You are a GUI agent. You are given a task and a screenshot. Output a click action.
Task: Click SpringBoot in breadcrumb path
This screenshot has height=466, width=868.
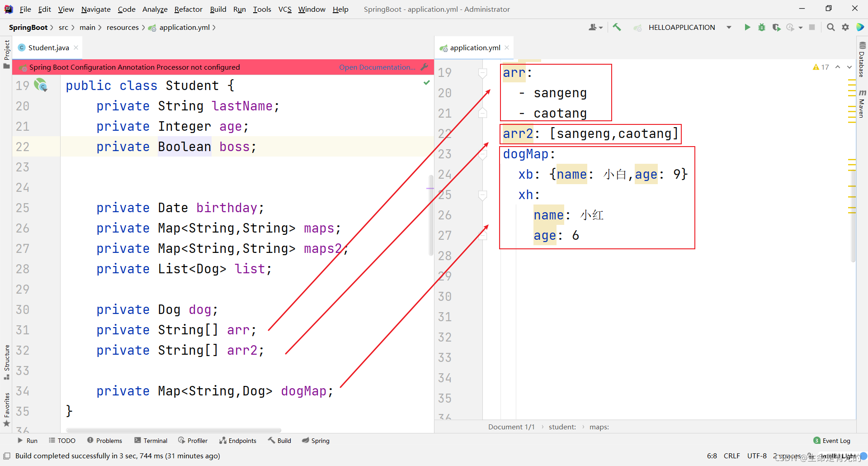(28, 28)
